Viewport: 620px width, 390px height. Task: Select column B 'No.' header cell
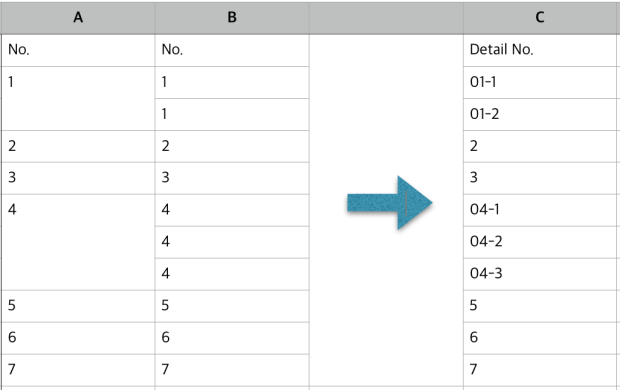click(232, 50)
